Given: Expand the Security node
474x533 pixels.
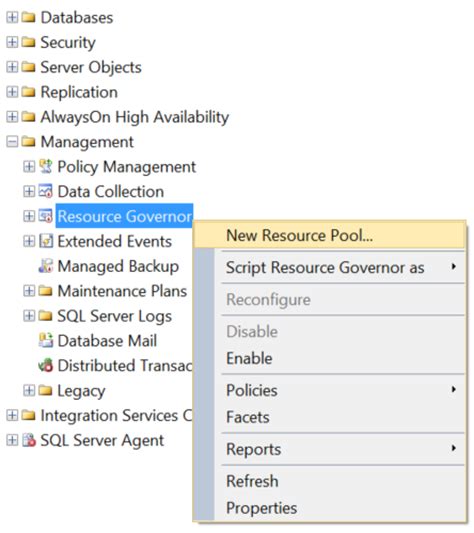Looking at the screenshot, I should (12, 42).
